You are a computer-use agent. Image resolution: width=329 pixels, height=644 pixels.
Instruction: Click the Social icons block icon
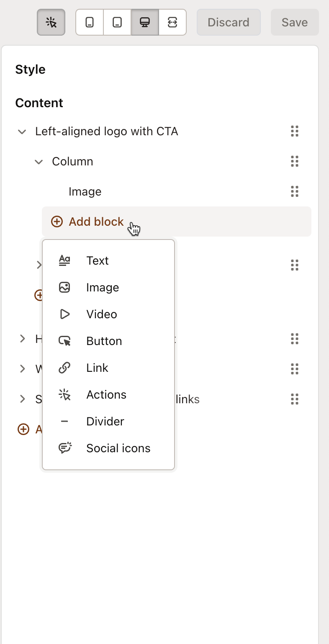click(64, 448)
